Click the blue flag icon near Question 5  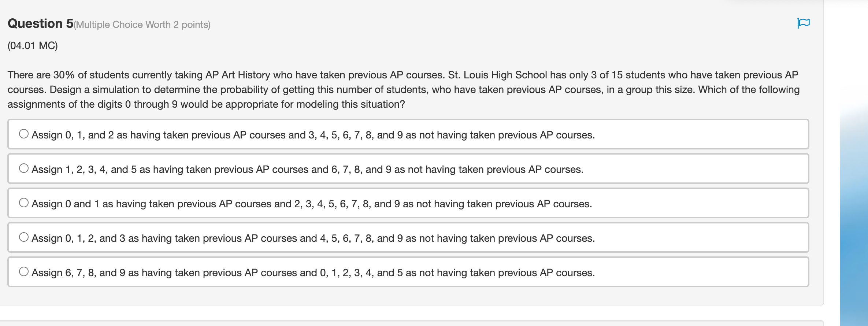[x=804, y=23]
